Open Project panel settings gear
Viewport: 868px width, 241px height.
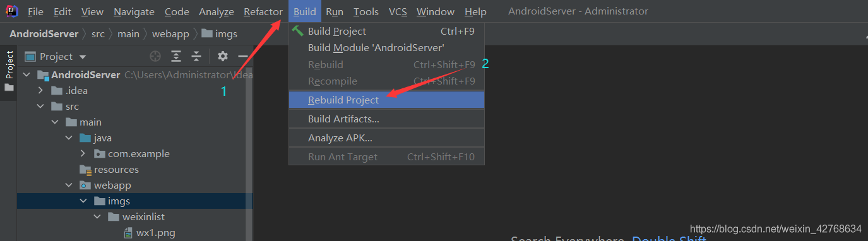222,56
